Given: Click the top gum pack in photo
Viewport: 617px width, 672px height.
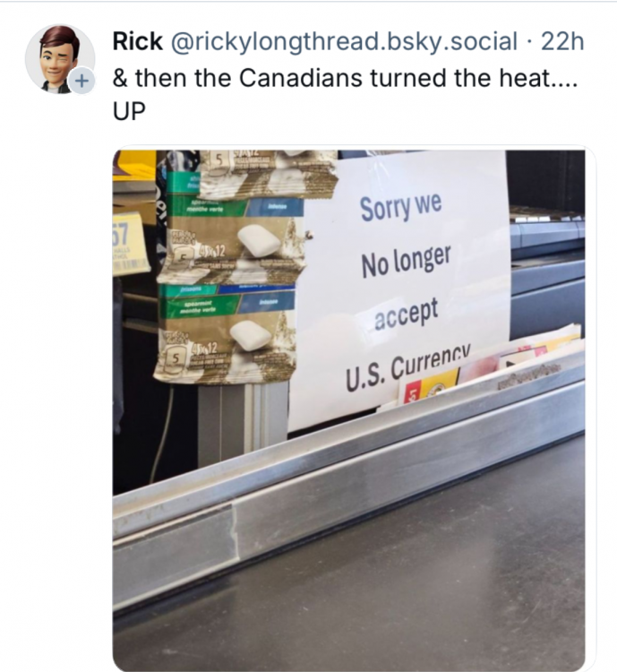Looking at the screenshot, I should tap(269, 173).
